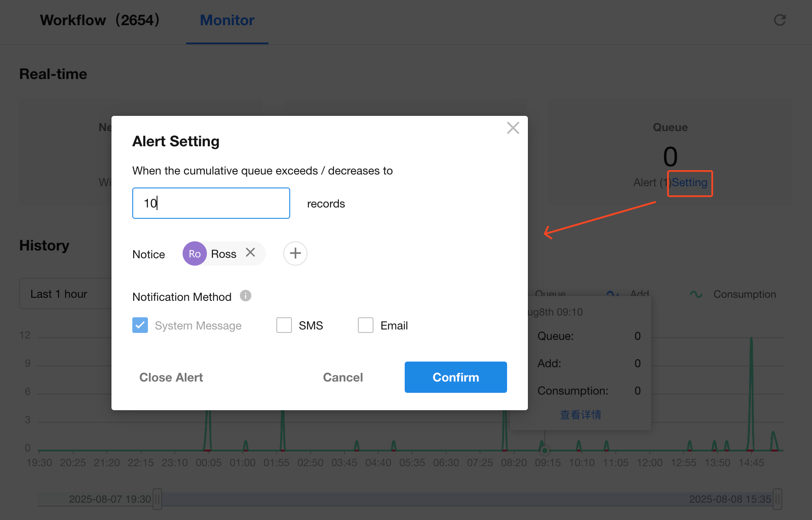Remove Ross from the notice recipients

pyautogui.click(x=250, y=253)
